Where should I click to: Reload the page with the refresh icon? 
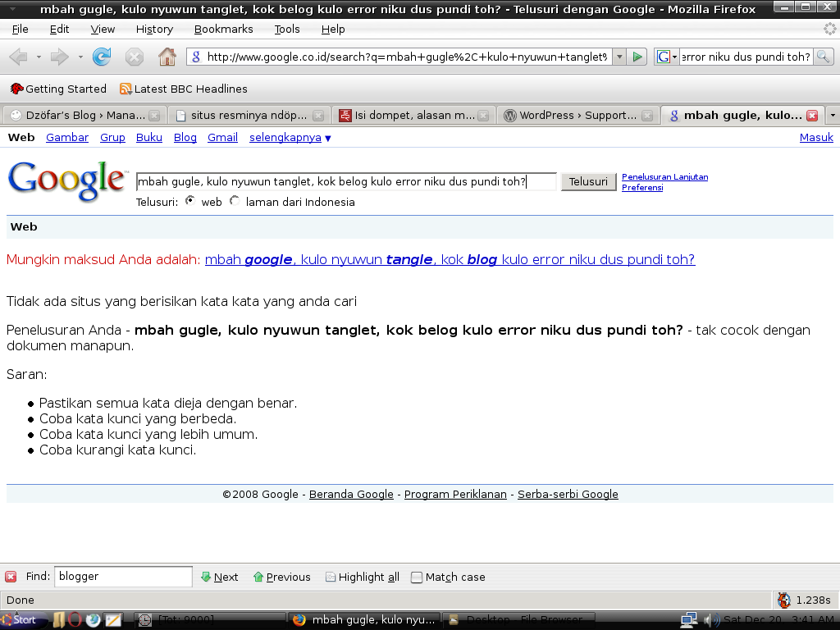101,57
